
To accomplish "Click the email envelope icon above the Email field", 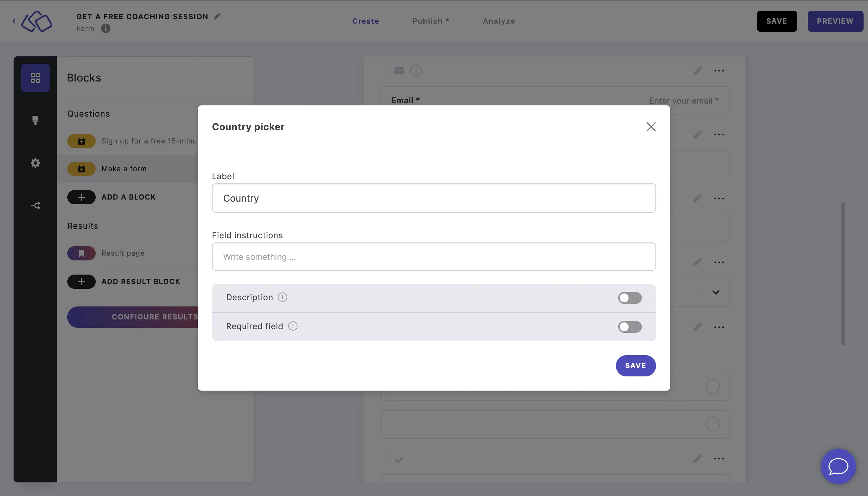I will [x=399, y=71].
